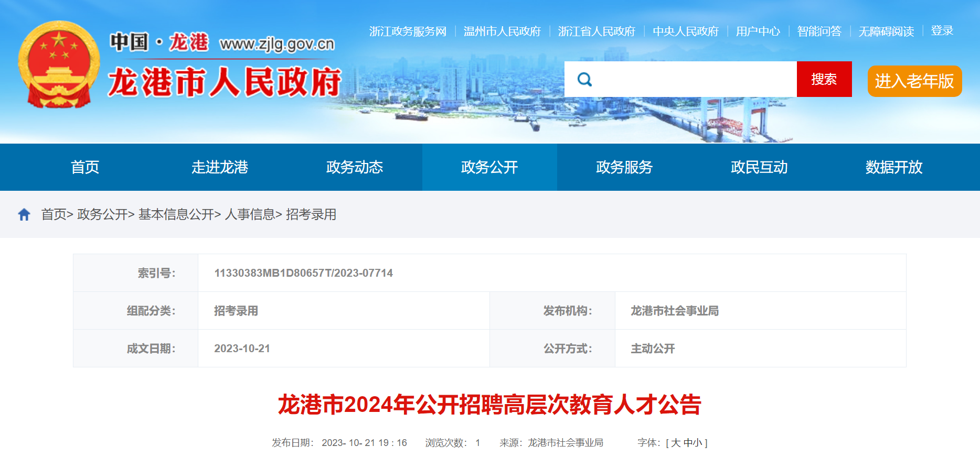Click the 组配分类 label cell
980x457 pixels.
point(135,311)
